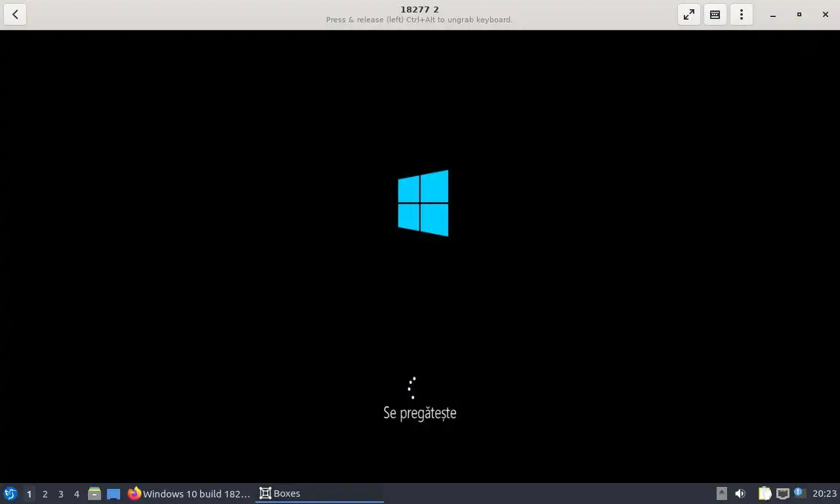
Task: Open the network status tray icon
Action: coord(782,493)
